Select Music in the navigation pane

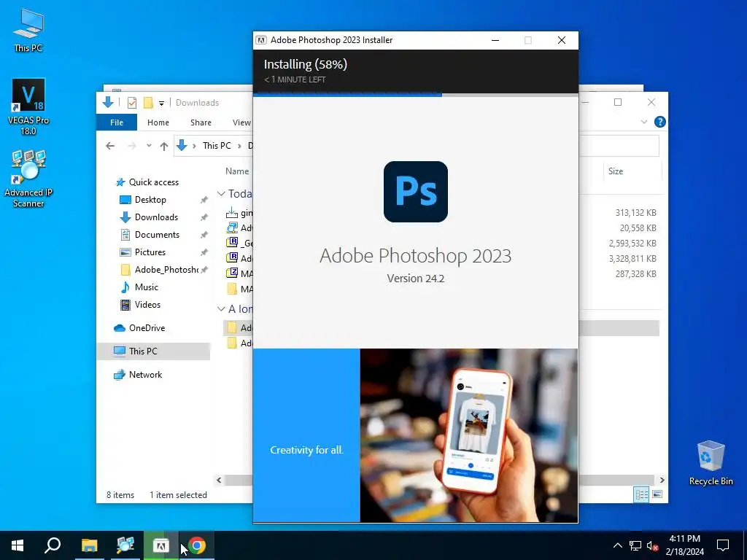pos(146,287)
